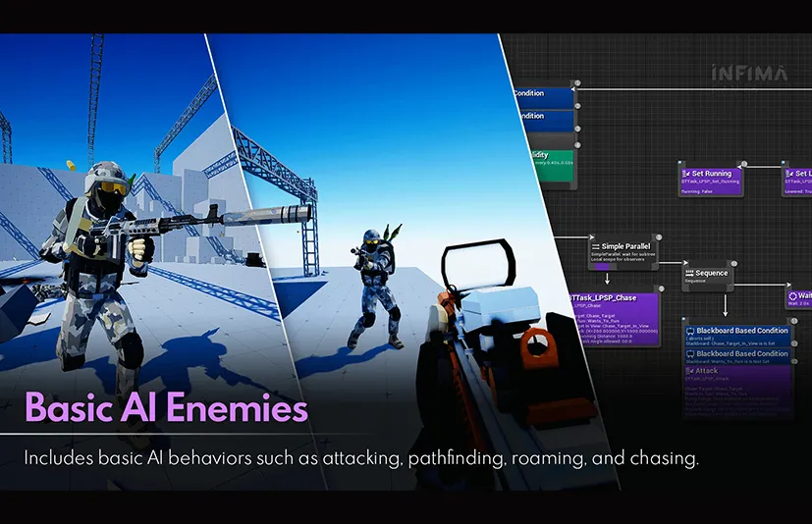Click icon of Wants_To_Run Blackboard condition
Viewport: 812px width, 524px height.
click(690, 354)
